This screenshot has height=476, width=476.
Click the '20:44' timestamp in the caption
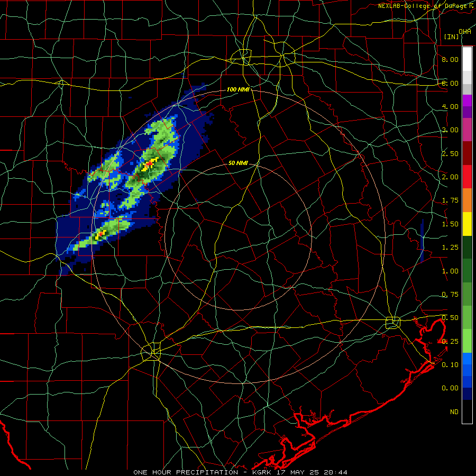coord(335,472)
